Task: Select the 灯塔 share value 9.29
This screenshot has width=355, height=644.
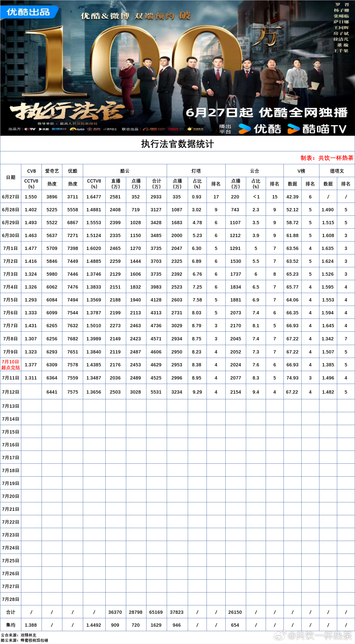Action: tap(197, 392)
